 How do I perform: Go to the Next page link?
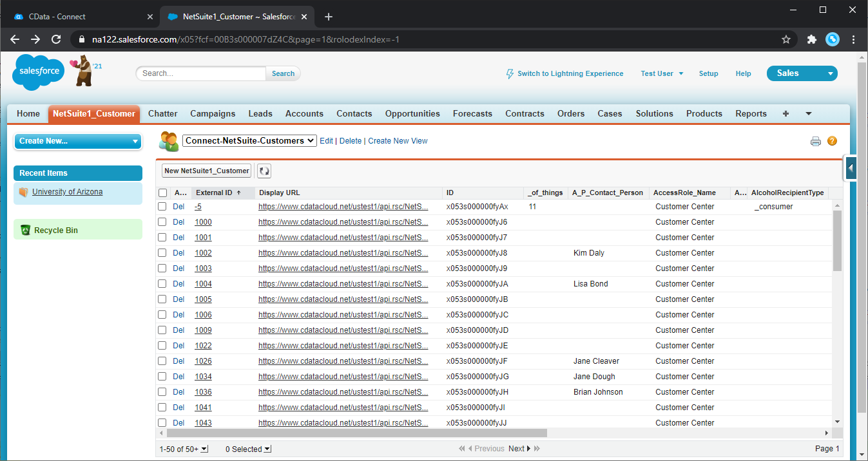click(519, 449)
